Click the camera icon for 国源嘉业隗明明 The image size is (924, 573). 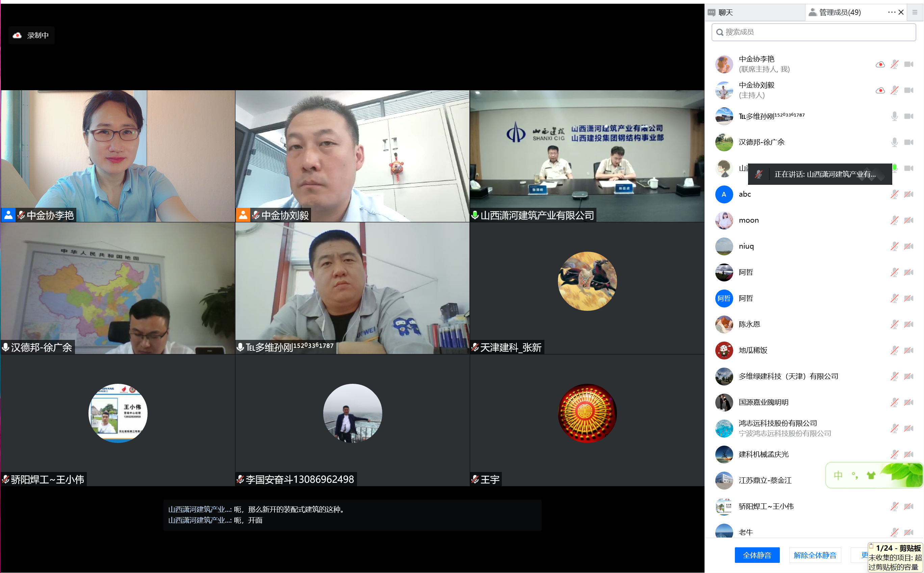(x=908, y=402)
